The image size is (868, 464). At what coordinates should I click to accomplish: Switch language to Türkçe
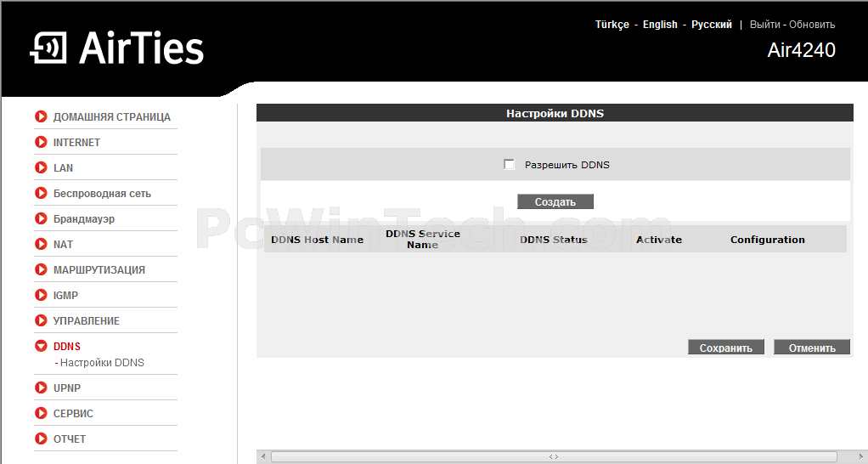pos(612,25)
